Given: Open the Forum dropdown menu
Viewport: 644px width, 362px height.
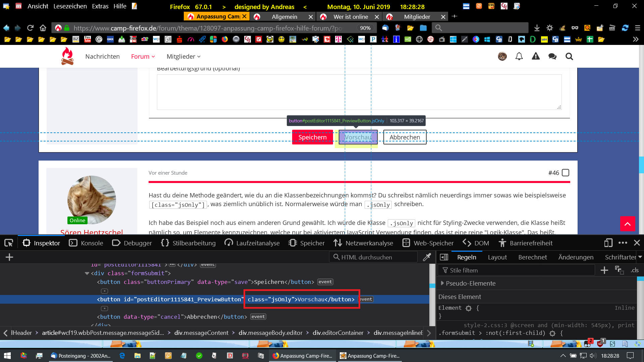Looking at the screenshot, I should click(x=143, y=56).
